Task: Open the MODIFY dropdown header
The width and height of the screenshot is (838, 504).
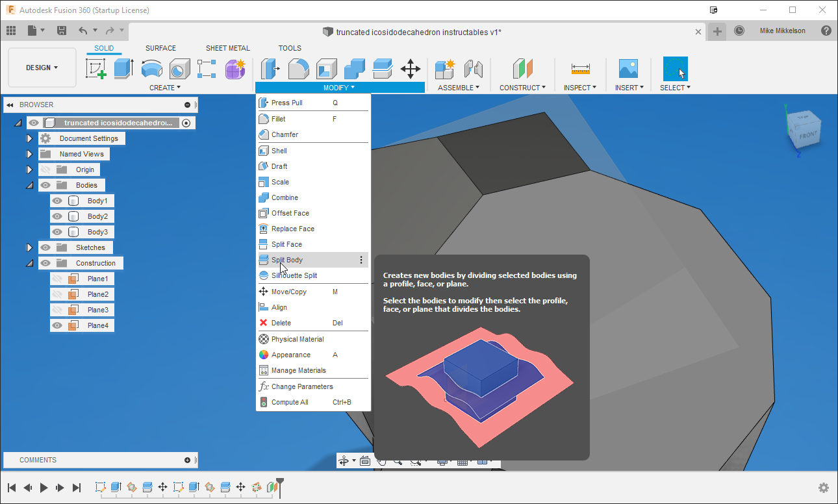Action: [338, 87]
